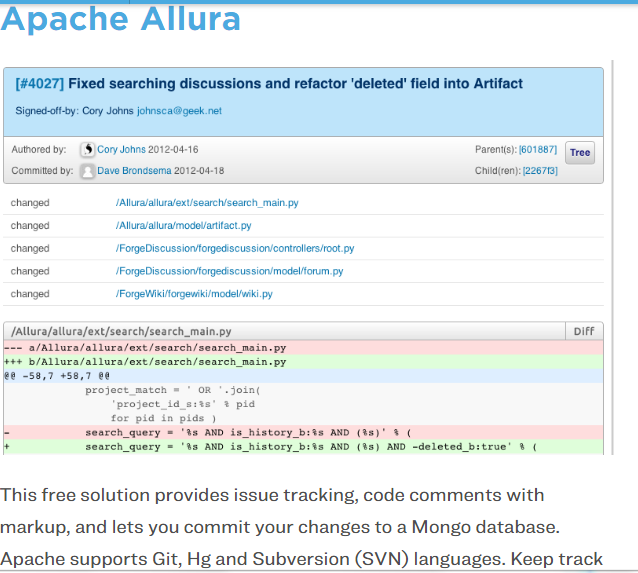The height and width of the screenshot is (573, 638).
Task: Open changed file artifact.py link
Action: click(x=184, y=225)
